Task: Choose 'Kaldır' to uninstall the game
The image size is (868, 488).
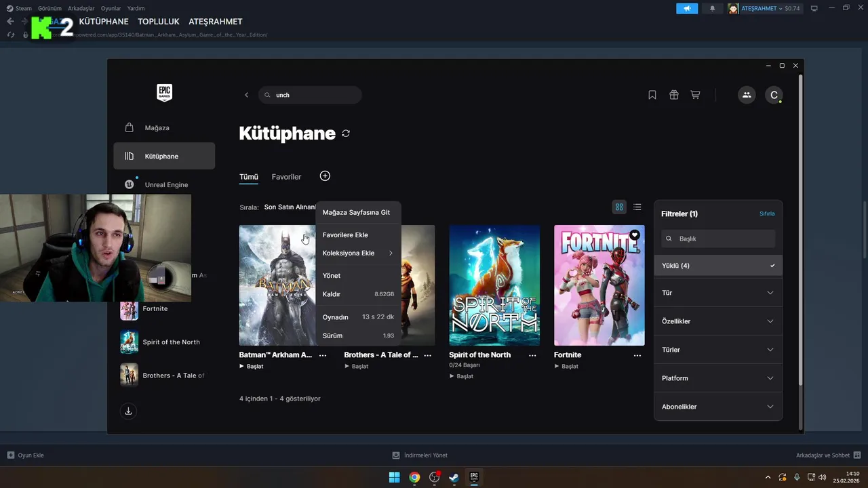Action: tap(358, 294)
